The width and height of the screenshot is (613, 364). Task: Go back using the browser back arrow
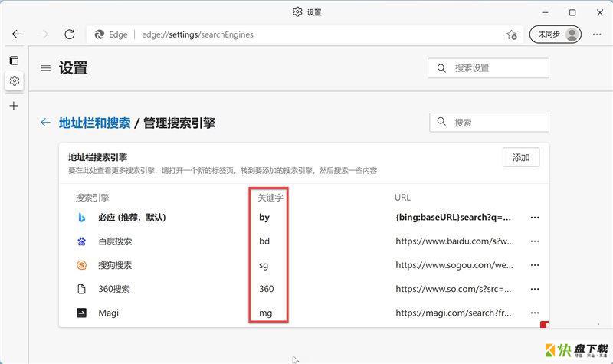[17, 34]
